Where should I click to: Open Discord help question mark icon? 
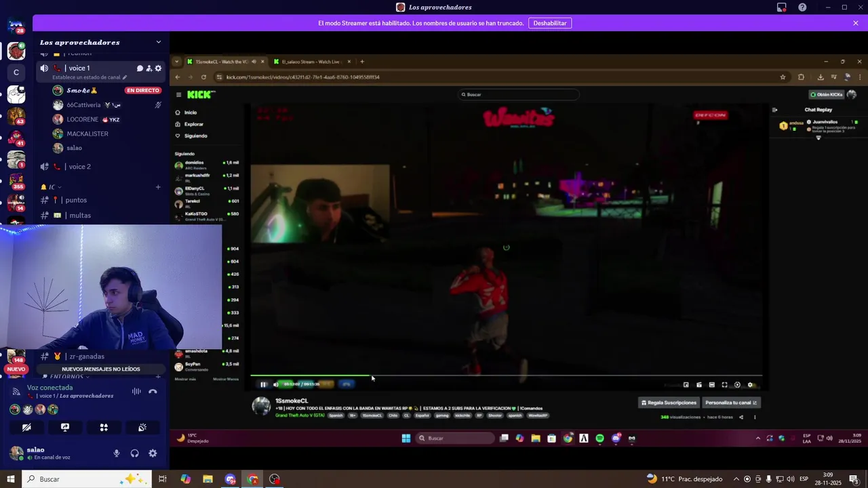tap(803, 7)
